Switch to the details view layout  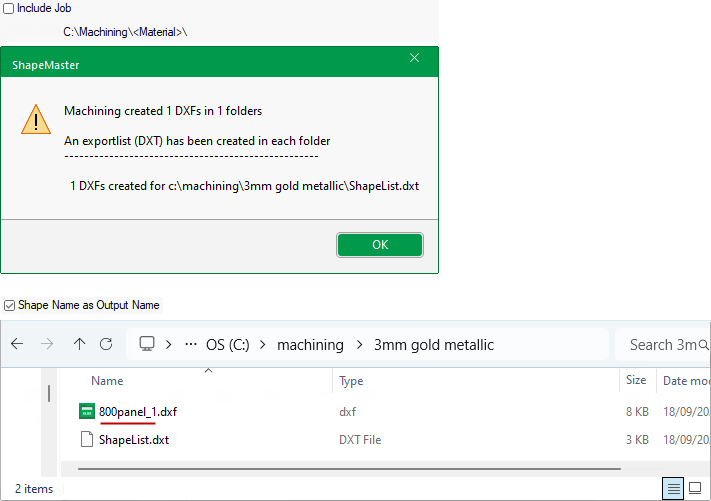point(674,488)
